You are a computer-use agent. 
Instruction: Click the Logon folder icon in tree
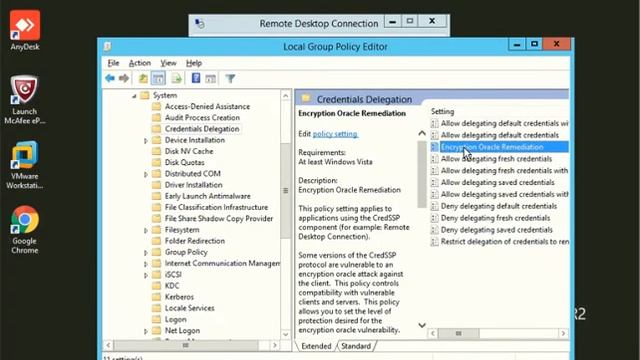tap(156, 319)
